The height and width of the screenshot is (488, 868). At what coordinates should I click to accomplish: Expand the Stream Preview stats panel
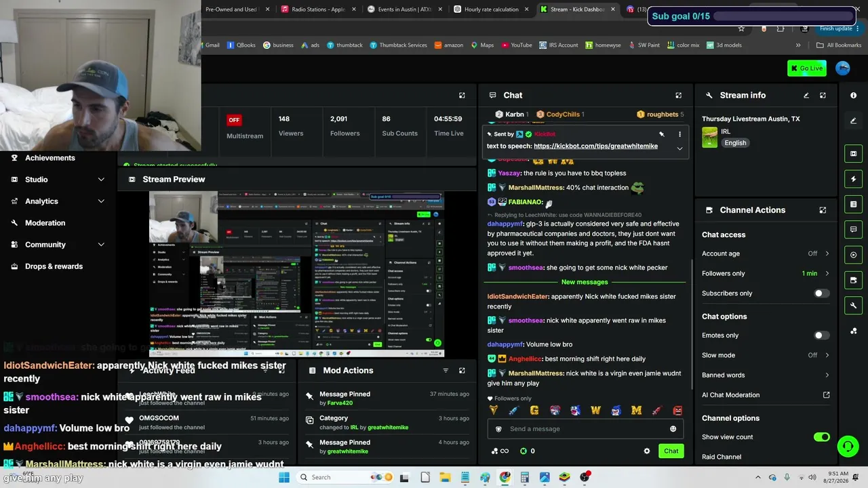point(462,96)
